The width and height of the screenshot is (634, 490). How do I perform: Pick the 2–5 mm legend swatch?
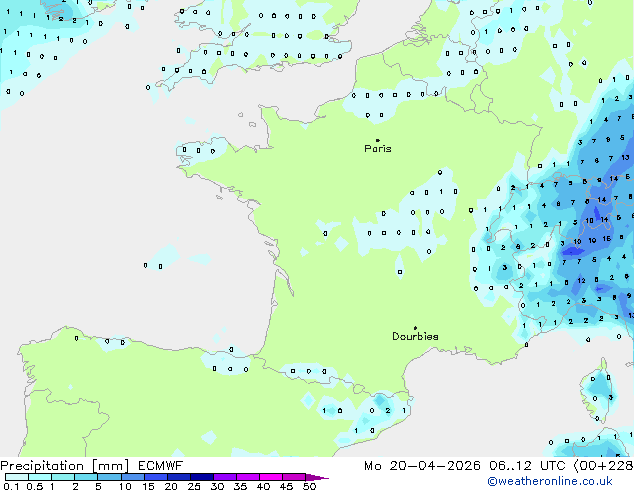(x=86, y=477)
